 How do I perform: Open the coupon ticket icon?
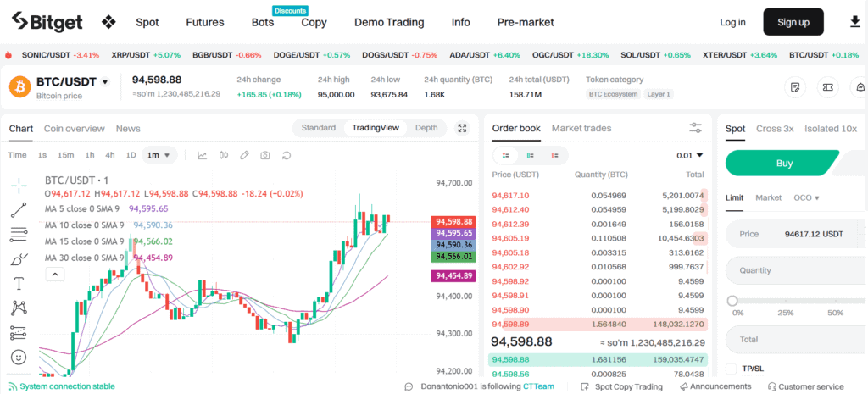(x=828, y=87)
